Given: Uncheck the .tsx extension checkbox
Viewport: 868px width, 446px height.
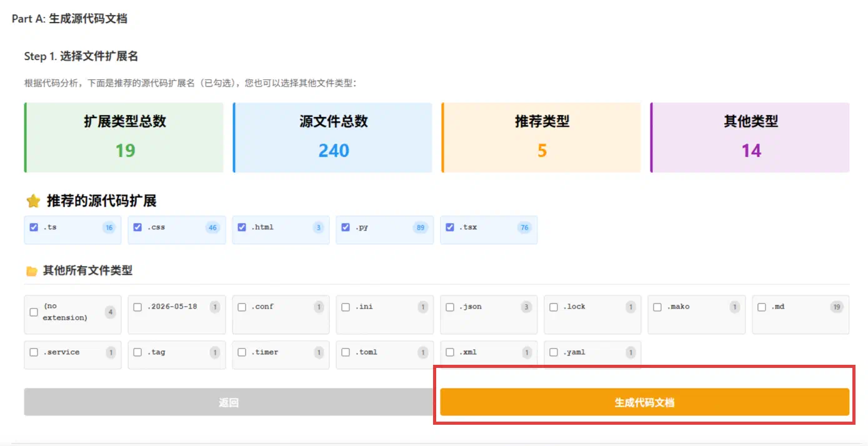Looking at the screenshot, I should (449, 227).
